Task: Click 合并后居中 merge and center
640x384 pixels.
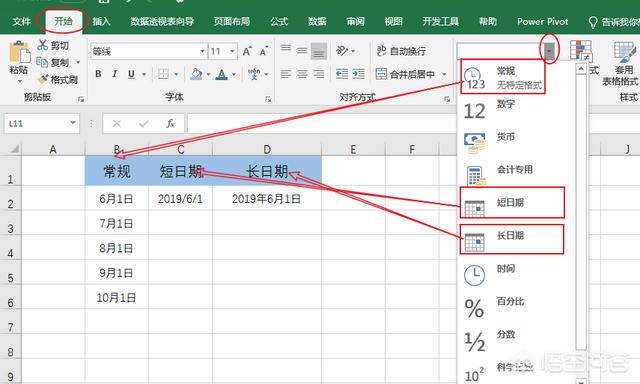Action: 405,74
